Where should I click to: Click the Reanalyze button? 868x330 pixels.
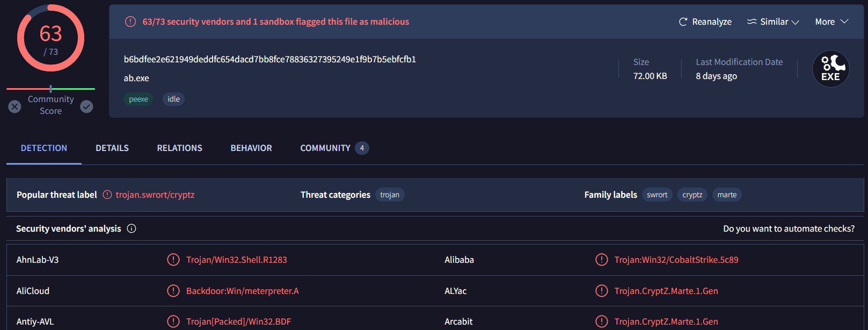click(x=711, y=22)
